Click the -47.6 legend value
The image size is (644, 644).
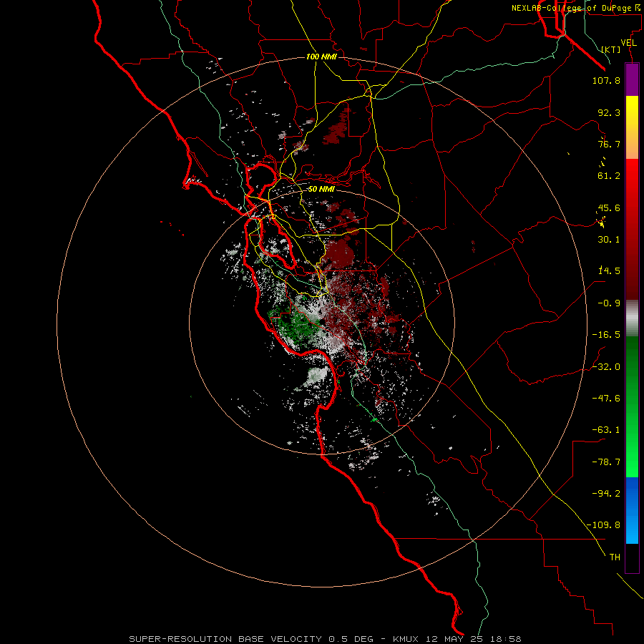click(606, 399)
